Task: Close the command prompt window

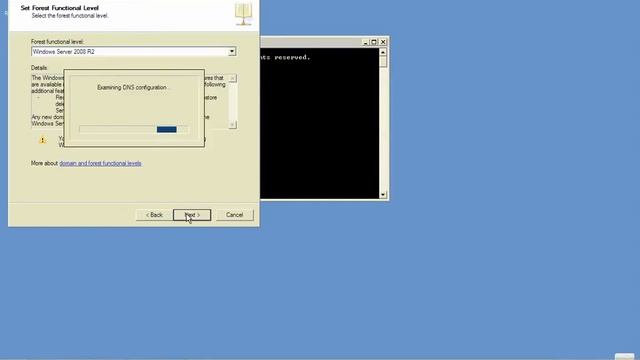Action: coord(383,42)
